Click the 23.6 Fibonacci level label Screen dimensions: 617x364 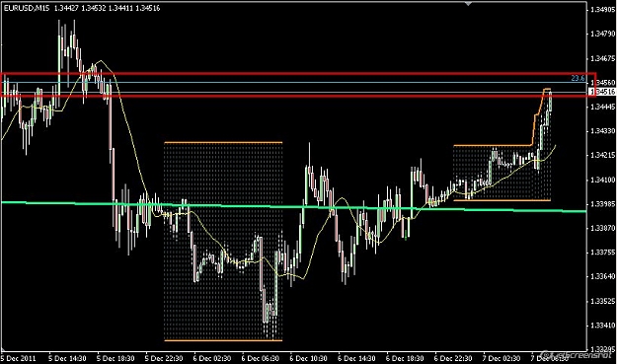pos(578,78)
